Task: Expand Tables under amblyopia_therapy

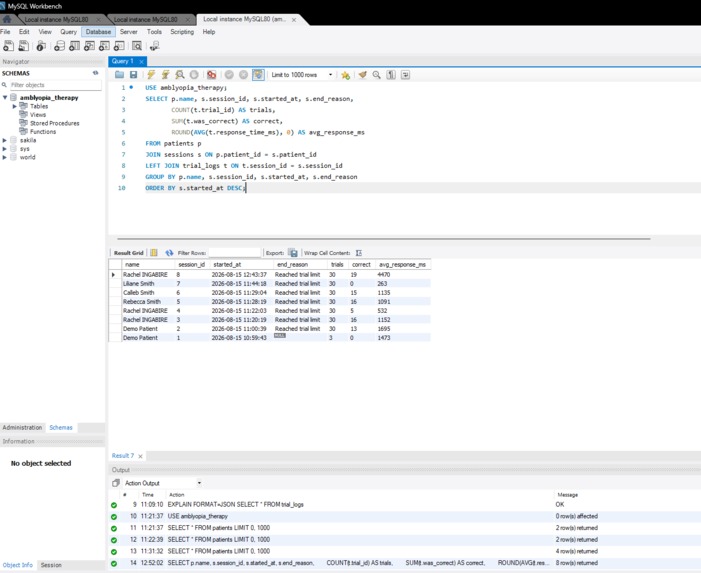Action: pos(14,106)
